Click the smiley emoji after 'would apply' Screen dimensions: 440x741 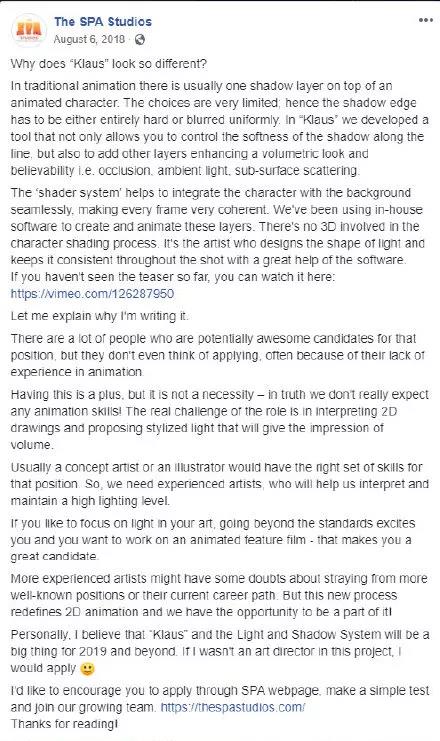pyautogui.click(x=88, y=669)
